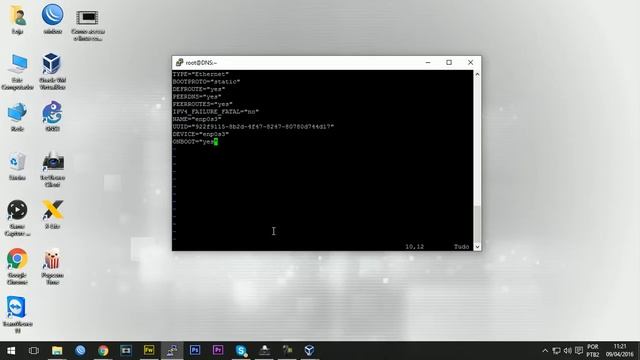The image size is (640, 360).
Task: Open the Rede network desktop icon
Action: point(17,117)
